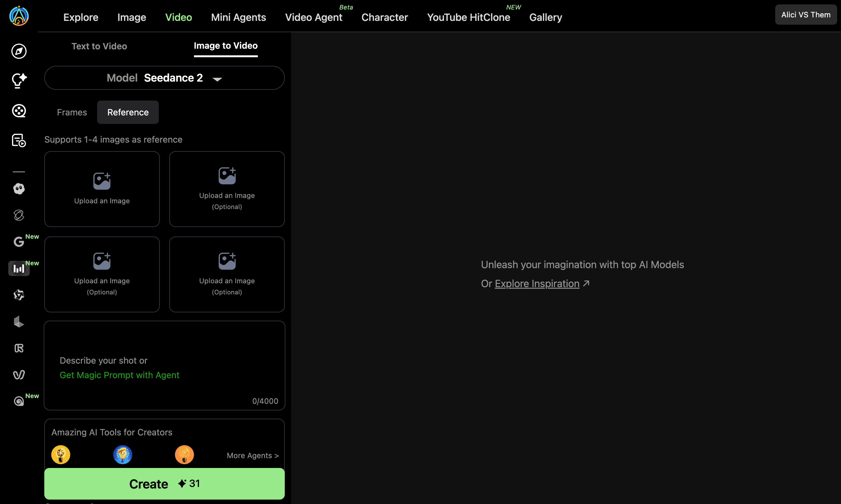Open the document-with-play script tool

[19, 140]
